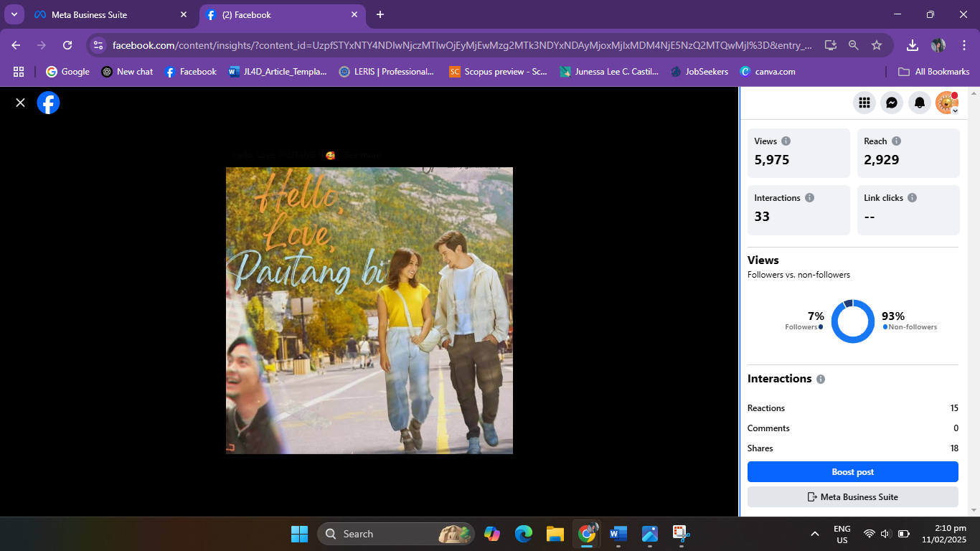Open the LERIS Professional bookmark
This screenshot has width=980, height=551.
click(387, 72)
